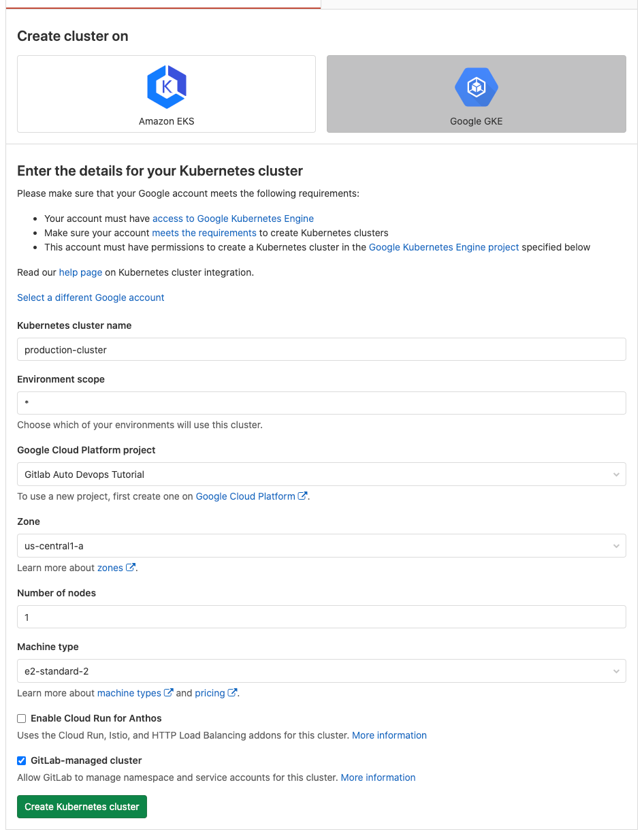The image size is (644, 838).
Task: Click external link icon beside Google Cloud Platform
Action: click(302, 496)
